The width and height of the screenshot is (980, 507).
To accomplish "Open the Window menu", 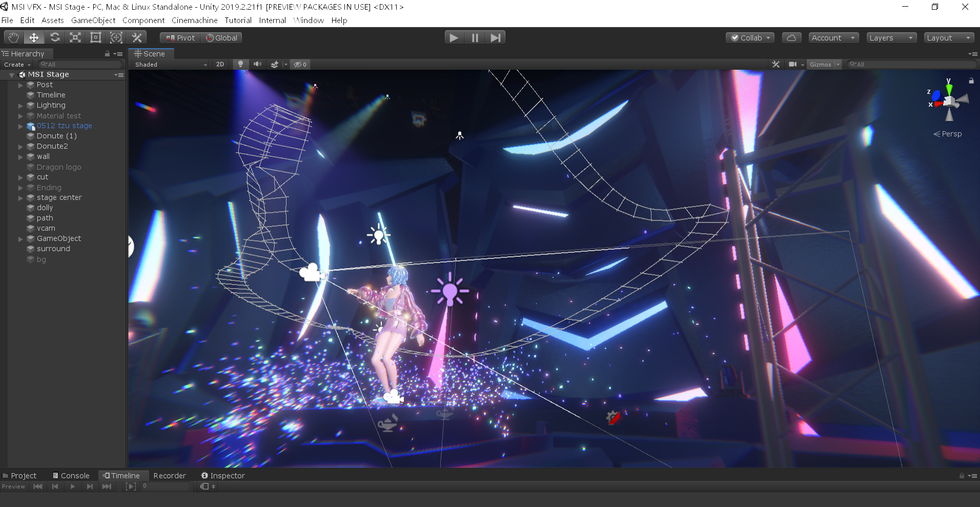I will click(x=309, y=20).
